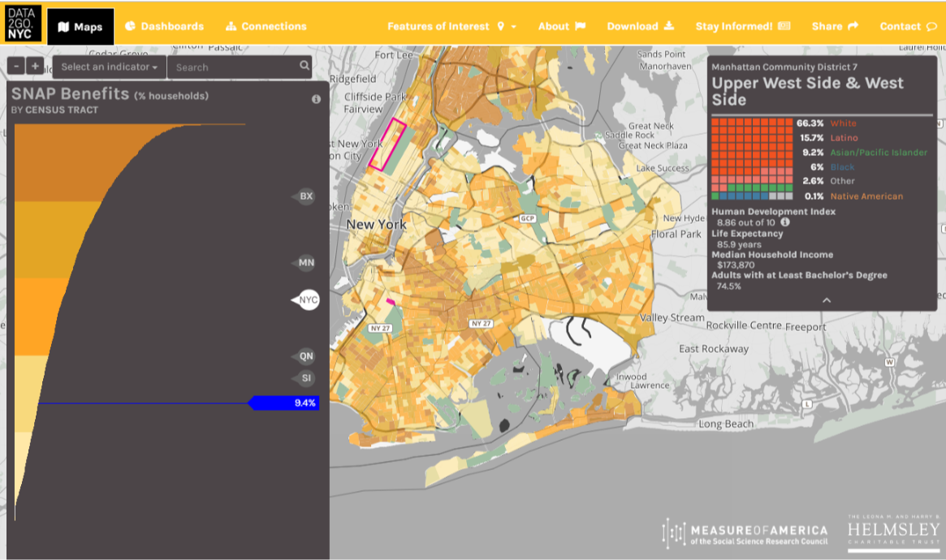Select the QN borough marker

point(305,356)
